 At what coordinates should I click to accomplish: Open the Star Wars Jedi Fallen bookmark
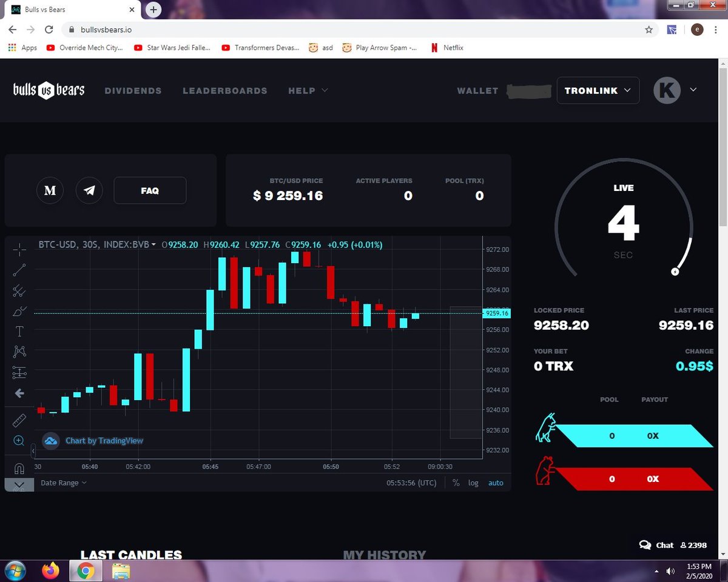pyautogui.click(x=173, y=47)
